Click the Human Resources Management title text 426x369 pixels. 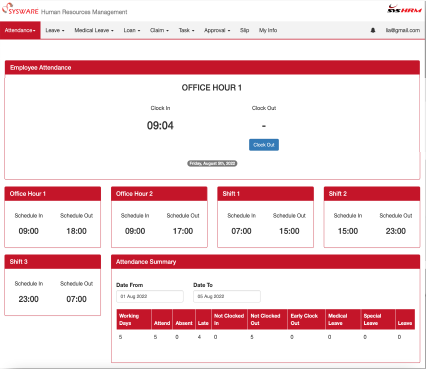(x=84, y=12)
